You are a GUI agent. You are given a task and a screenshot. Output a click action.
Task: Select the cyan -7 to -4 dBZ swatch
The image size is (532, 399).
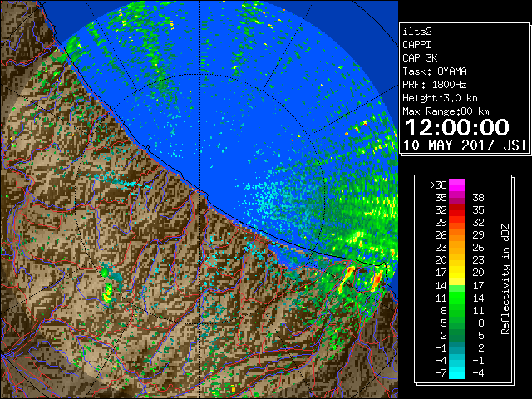point(457,373)
